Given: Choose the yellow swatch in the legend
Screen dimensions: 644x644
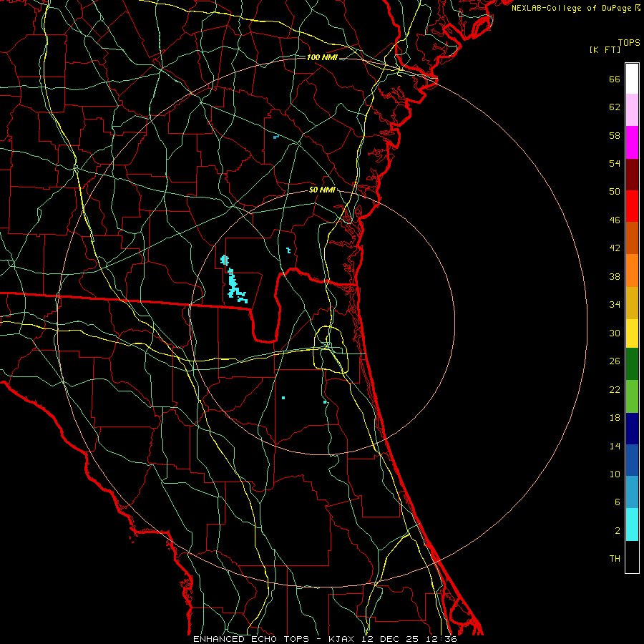Looking at the screenshot, I should (632, 333).
